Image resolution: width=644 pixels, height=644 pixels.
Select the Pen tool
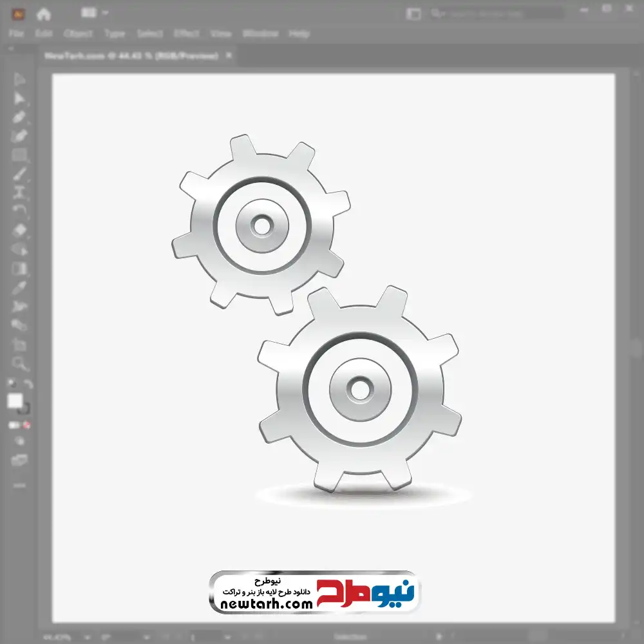coord(19,117)
